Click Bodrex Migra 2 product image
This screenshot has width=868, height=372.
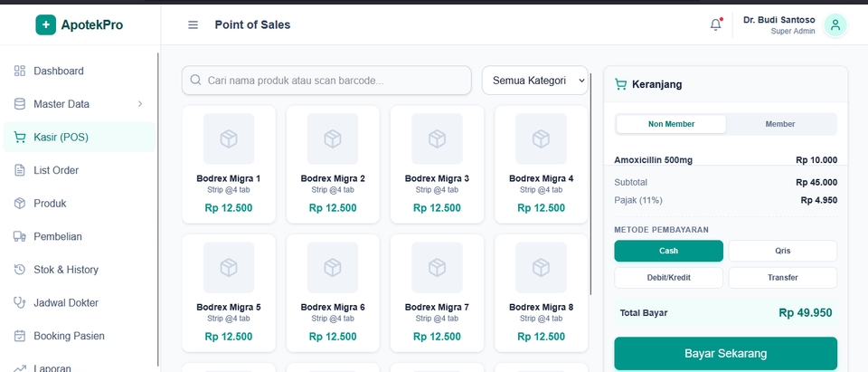pos(333,138)
